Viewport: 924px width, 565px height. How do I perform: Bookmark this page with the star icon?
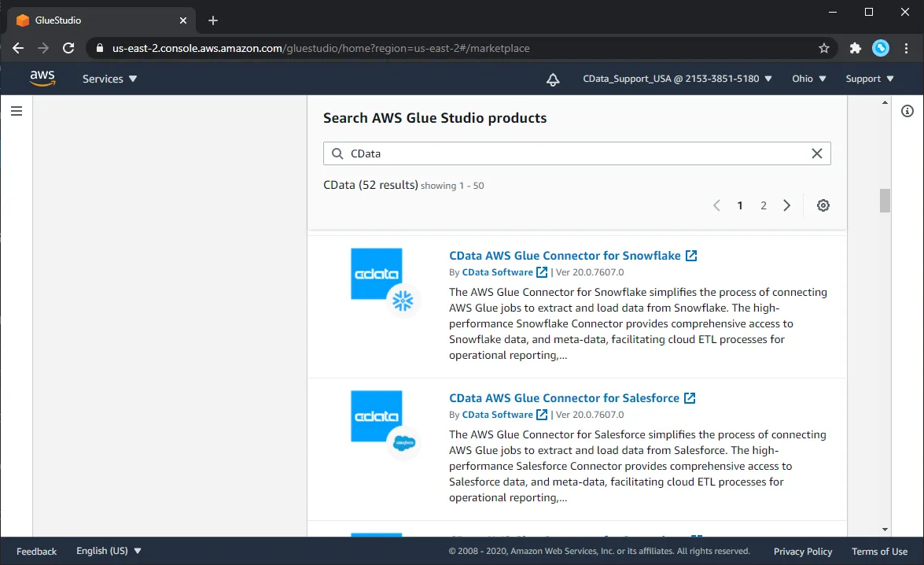tap(823, 48)
